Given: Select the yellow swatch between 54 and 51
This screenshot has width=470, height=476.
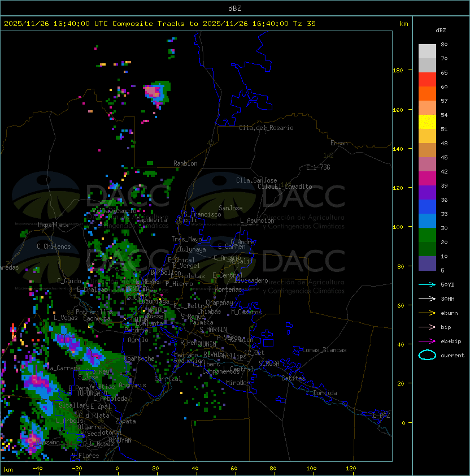Looking at the screenshot, I should pyautogui.click(x=427, y=122).
